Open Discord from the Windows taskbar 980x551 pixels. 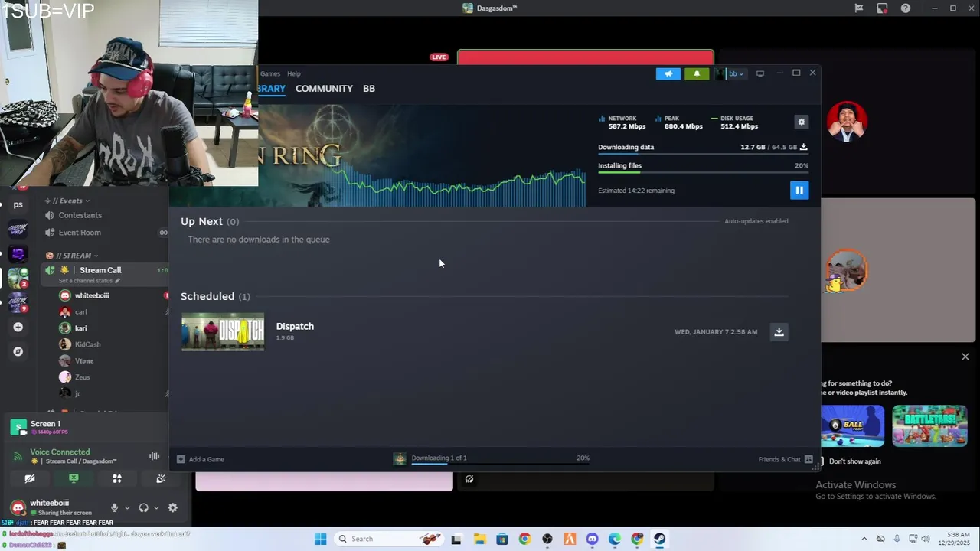[x=592, y=539]
